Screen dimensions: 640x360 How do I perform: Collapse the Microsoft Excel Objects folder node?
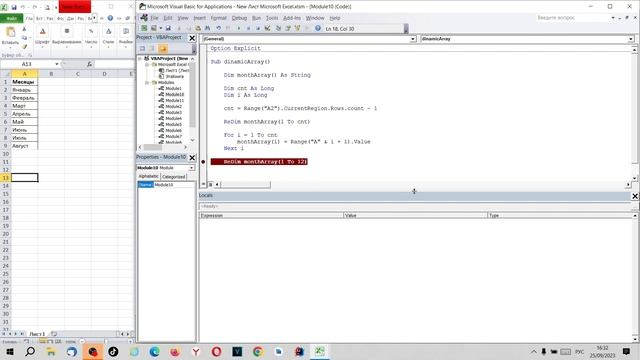pos(147,64)
